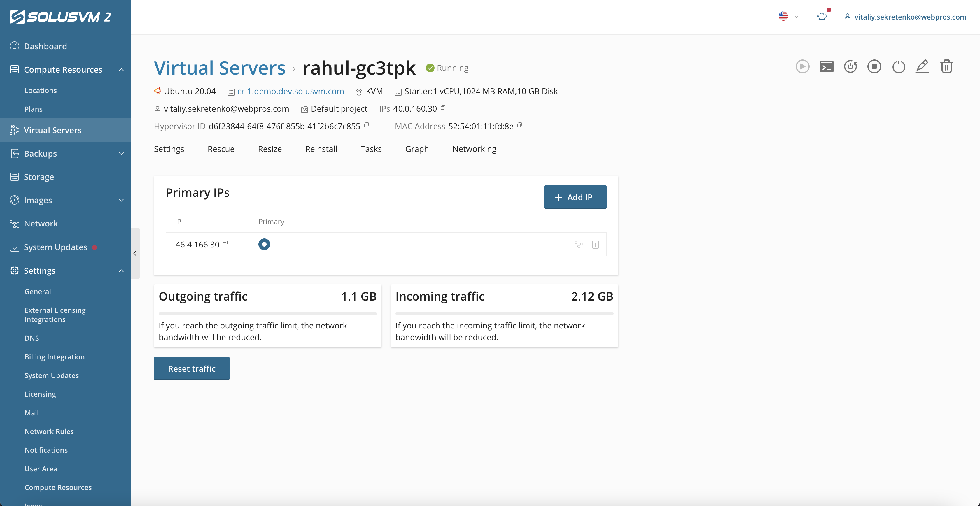
Task: Power off the server
Action: coord(899,66)
